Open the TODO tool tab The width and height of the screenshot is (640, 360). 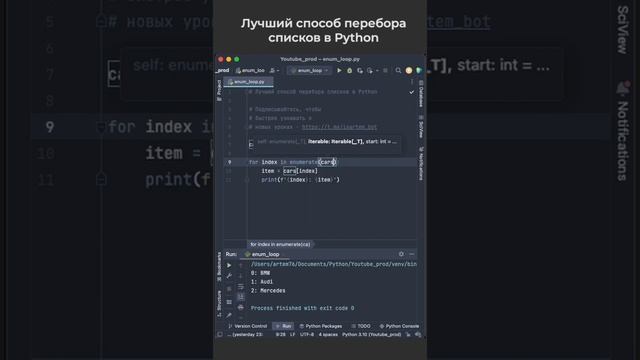361,326
